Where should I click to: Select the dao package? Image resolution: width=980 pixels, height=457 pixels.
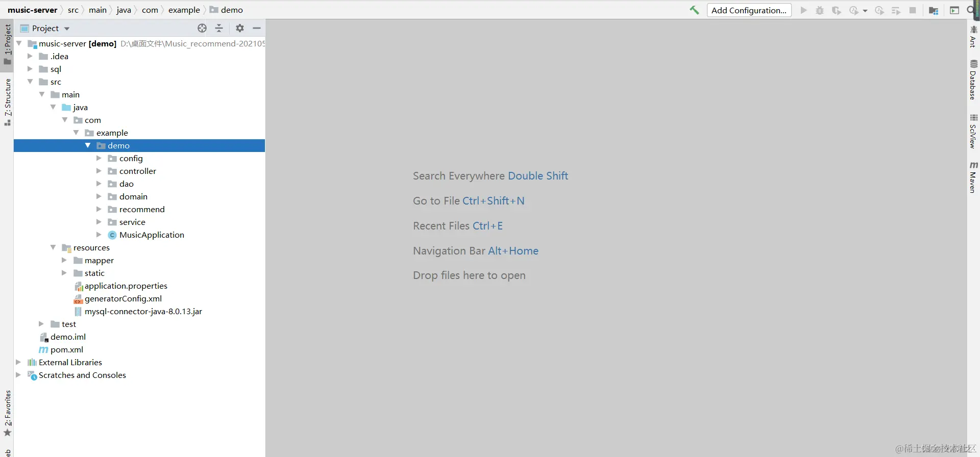(x=127, y=184)
